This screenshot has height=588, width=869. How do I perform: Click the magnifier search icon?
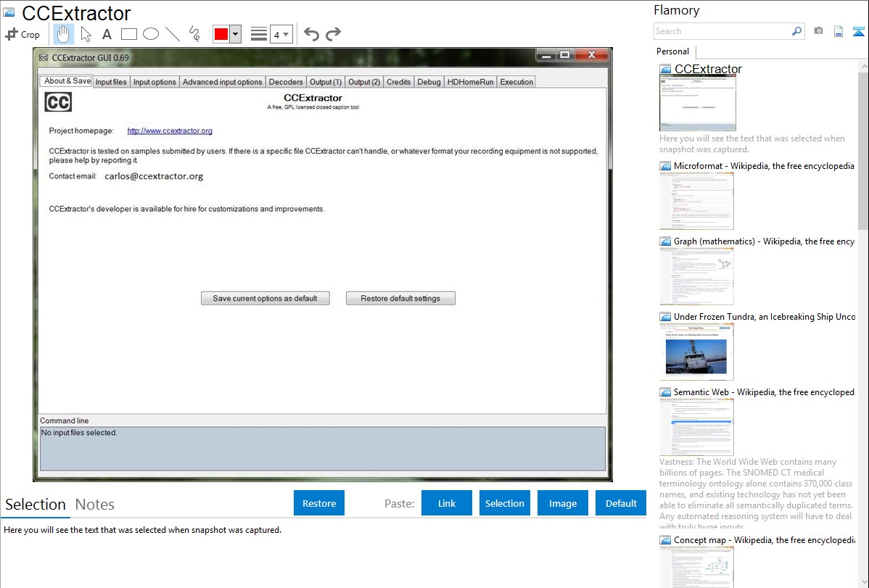point(797,31)
